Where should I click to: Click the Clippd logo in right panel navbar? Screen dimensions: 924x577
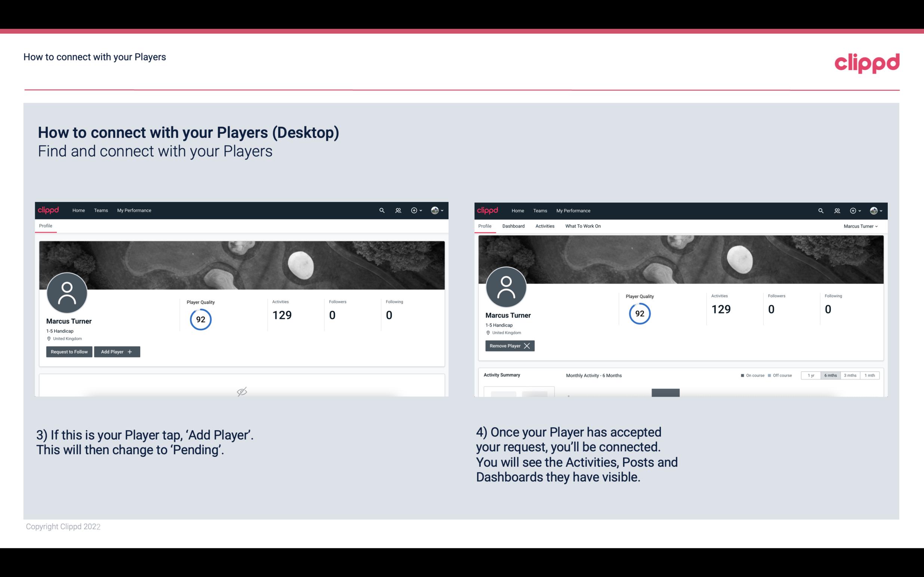coord(488,210)
